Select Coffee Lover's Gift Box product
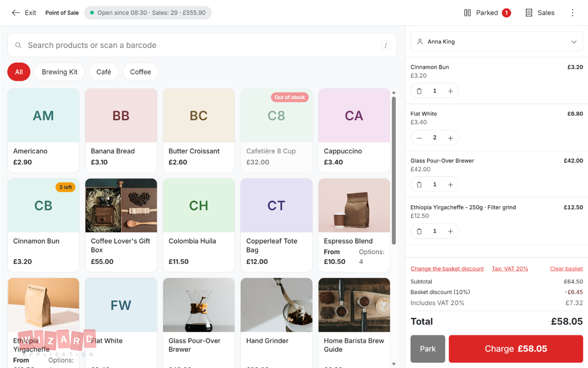 click(x=121, y=225)
